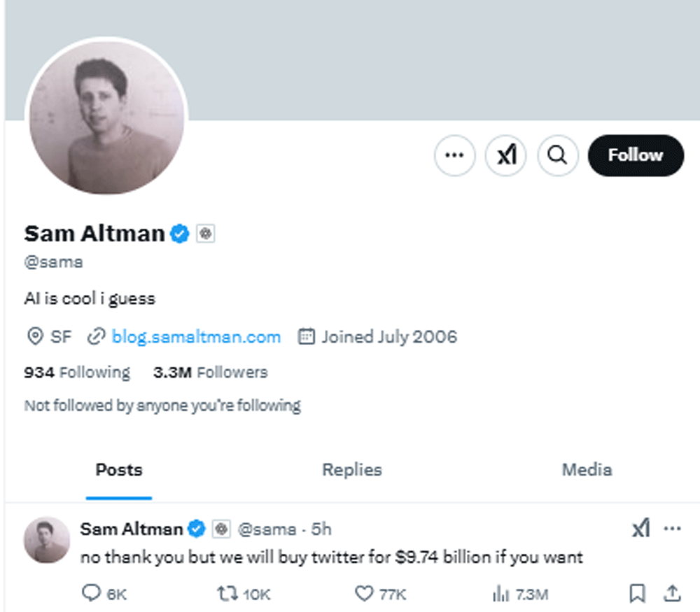Screen dimensions: 700x612
Task: Click the reply icon with 6K comments
Action: click(x=92, y=594)
